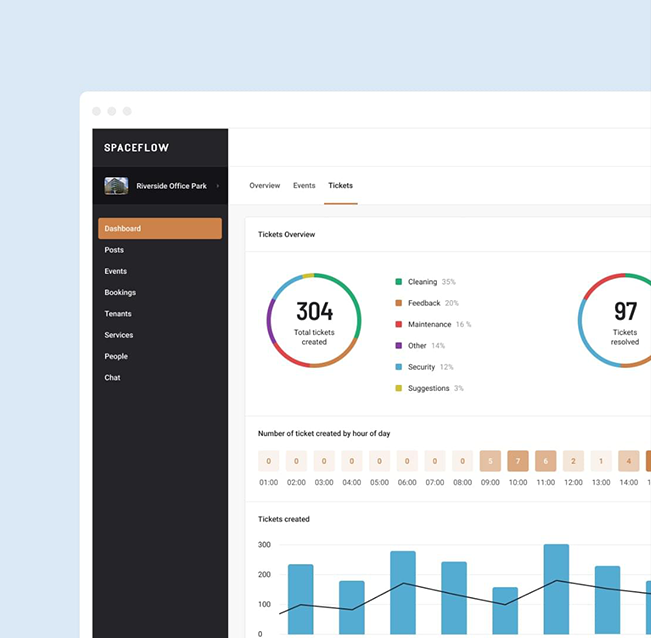Open Events in the sidebar menu

[x=116, y=271]
